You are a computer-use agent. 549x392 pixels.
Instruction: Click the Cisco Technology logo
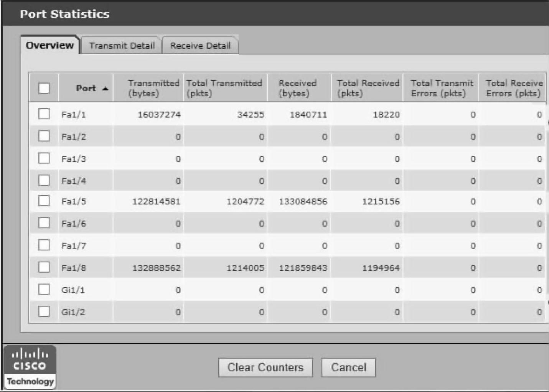[30, 367]
